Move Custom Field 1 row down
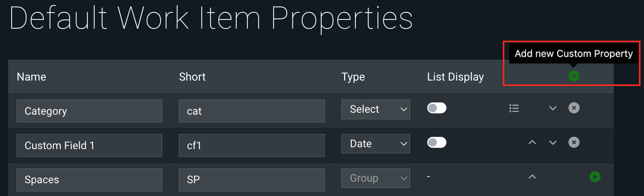644x196 pixels. point(553,143)
